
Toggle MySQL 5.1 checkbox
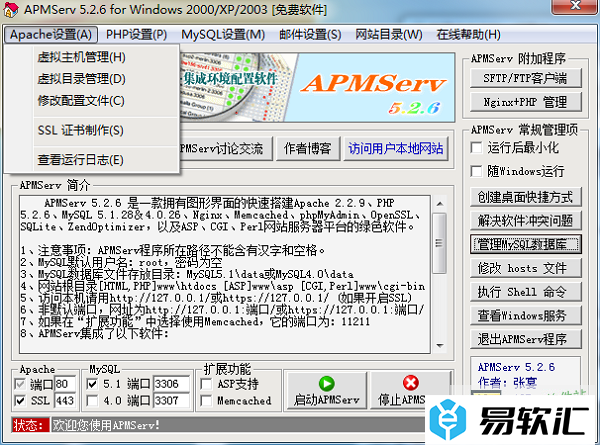pyautogui.click(x=92, y=384)
